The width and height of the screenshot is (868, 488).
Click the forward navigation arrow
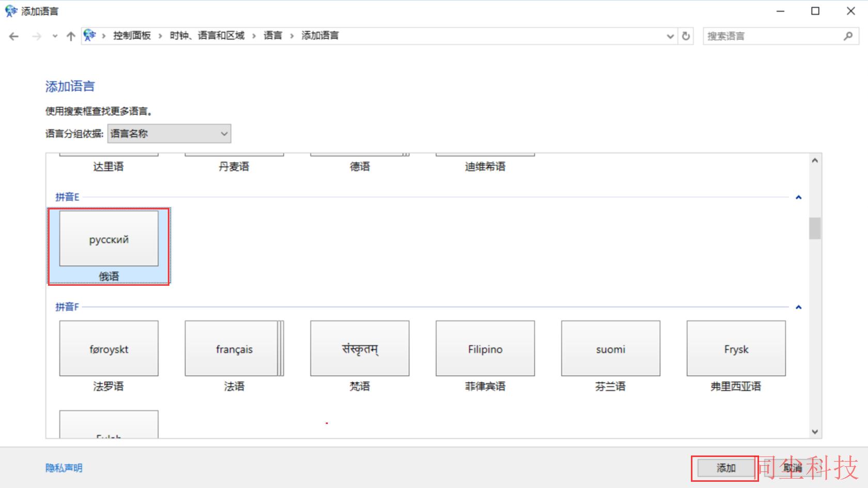37,36
